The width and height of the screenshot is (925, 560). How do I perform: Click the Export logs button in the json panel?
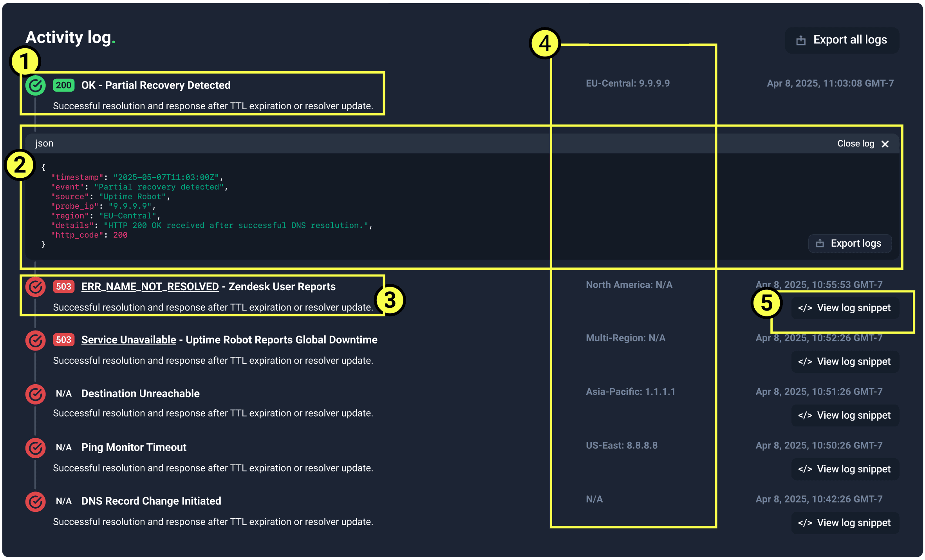click(x=850, y=244)
